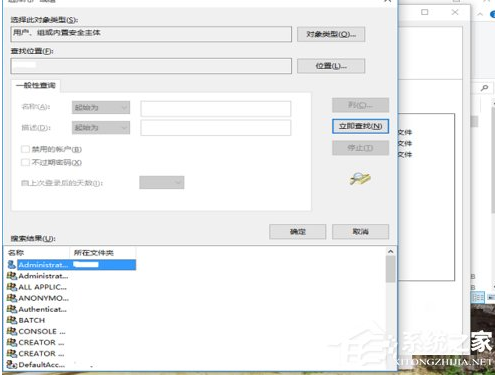This screenshot has height=375, width=495.
Task: Cancel the dialog with 取消
Action: [360, 232]
